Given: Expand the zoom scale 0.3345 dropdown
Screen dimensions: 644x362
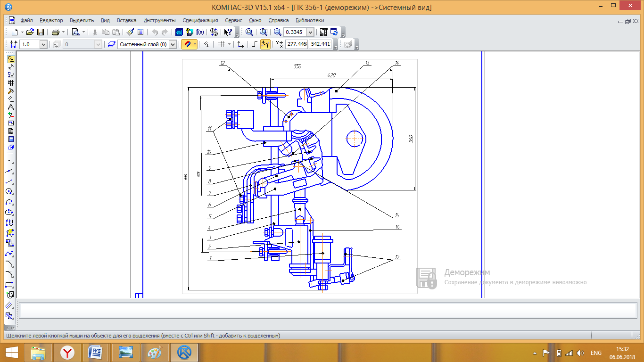Looking at the screenshot, I should [x=310, y=32].
